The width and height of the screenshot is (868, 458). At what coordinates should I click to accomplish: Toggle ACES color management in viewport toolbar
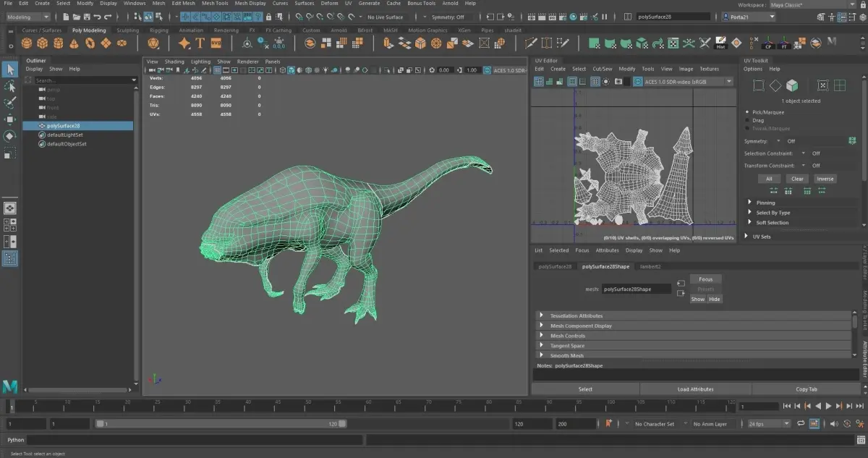[x=488, y=70]
